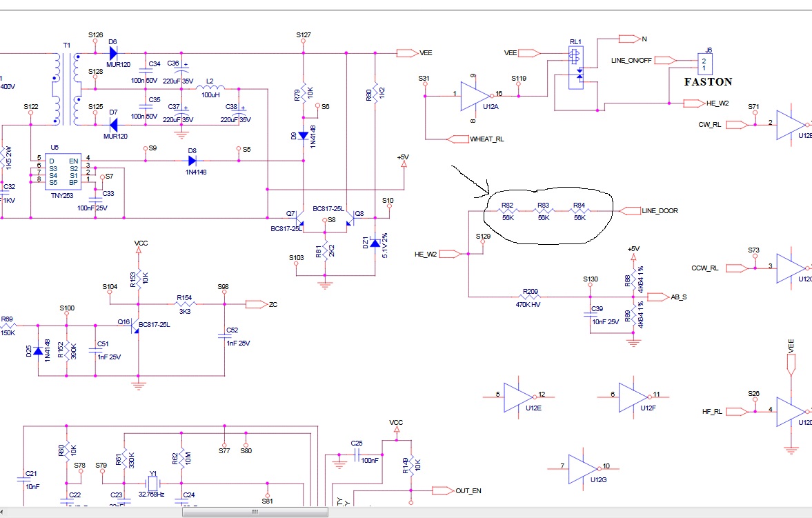Click the CCW_RL net port
Image resolution: width=812 pixels, height=518 pixels.
(737, 268)
